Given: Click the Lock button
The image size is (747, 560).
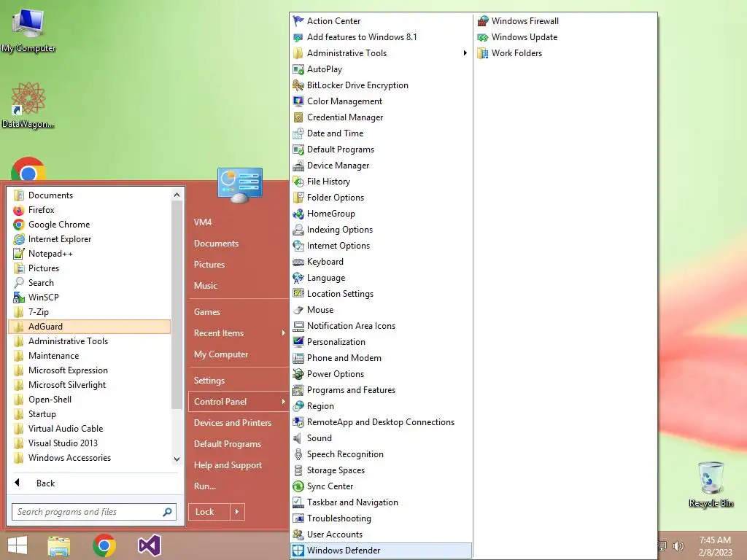Looking at the screenshot, I should (x=209, y=512).
